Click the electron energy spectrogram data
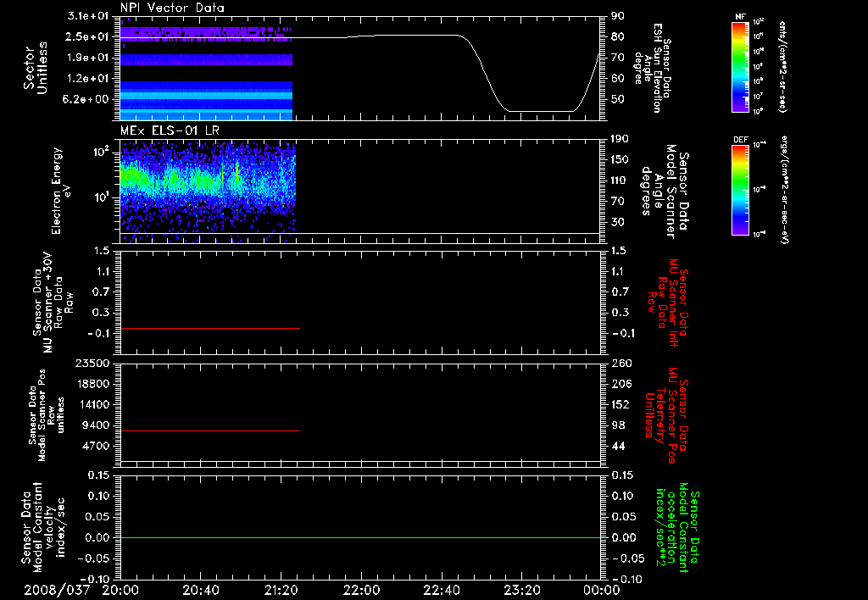 coord(209,192)
